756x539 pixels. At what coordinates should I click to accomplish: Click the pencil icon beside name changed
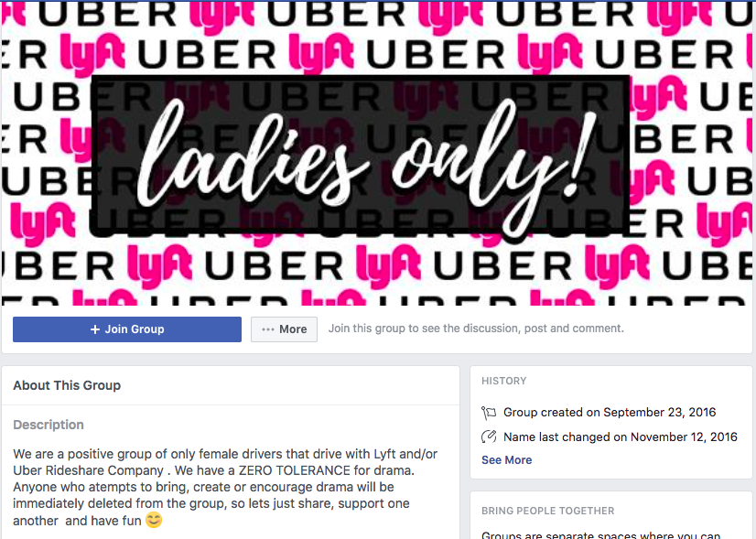pyautogui.click(x=489, y=437)
